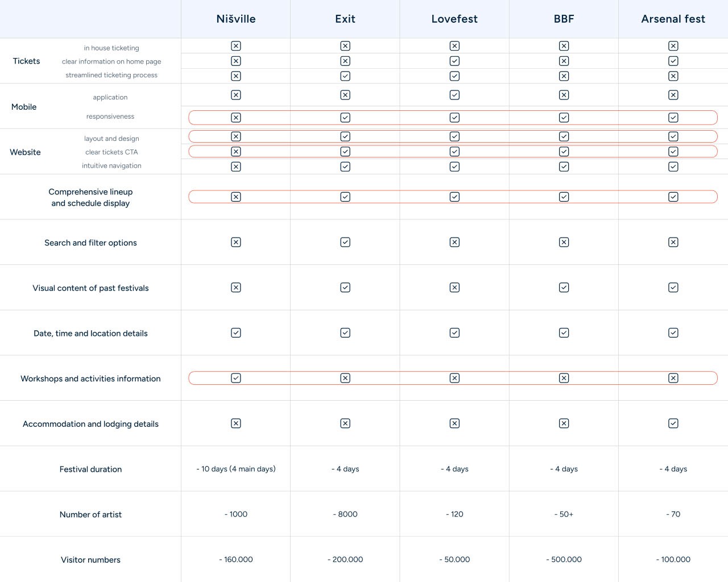Viewport: 728px width, 582px height.
Task: Click Nišville clear tickets CTA cross icon
Action: point(236,152)
